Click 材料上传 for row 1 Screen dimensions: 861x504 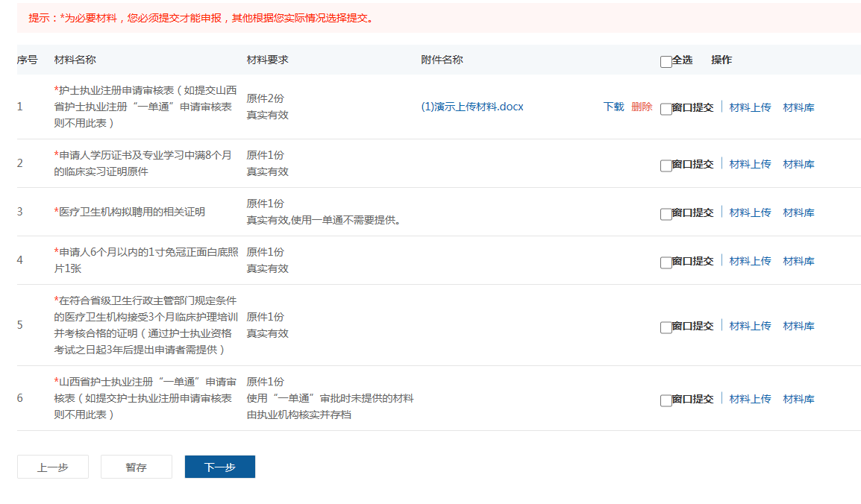[x=750, y=107]
